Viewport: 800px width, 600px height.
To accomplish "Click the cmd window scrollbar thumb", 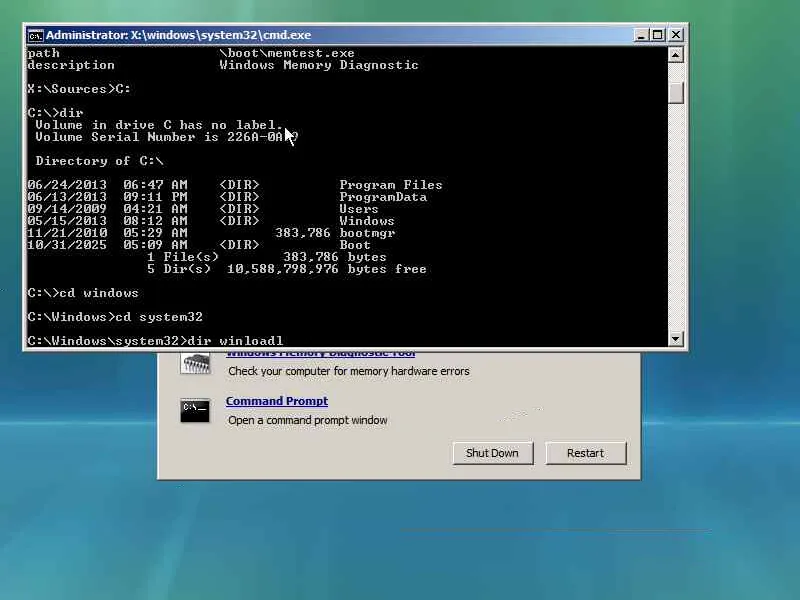I will point(676,92).
